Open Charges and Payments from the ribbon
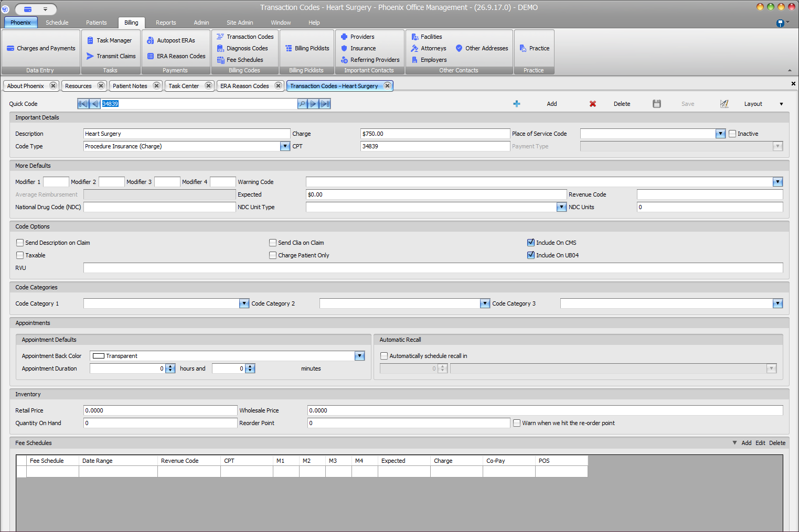This screenshot has height=532, width=799. click(x=41, y=48)
